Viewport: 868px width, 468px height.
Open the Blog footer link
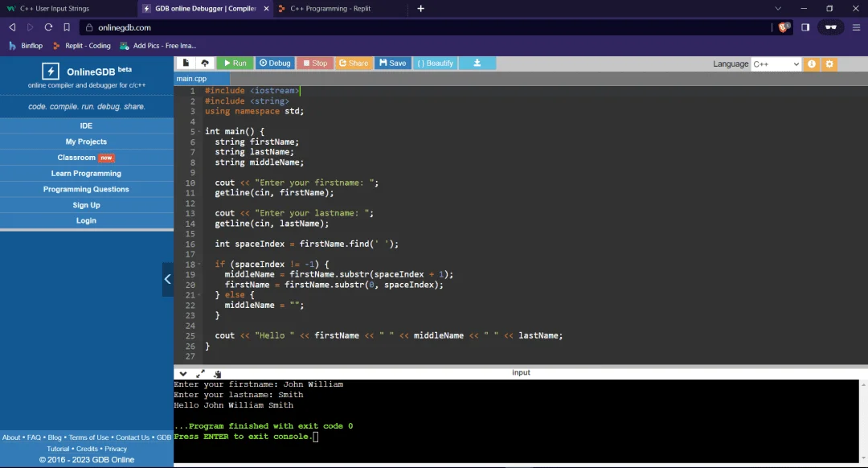point(55,437)
